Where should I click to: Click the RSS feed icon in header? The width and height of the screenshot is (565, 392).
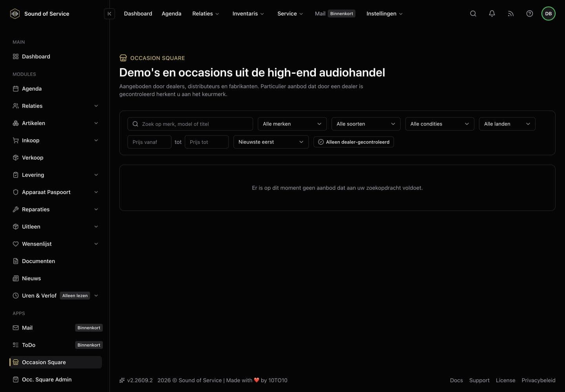(511, 14)
